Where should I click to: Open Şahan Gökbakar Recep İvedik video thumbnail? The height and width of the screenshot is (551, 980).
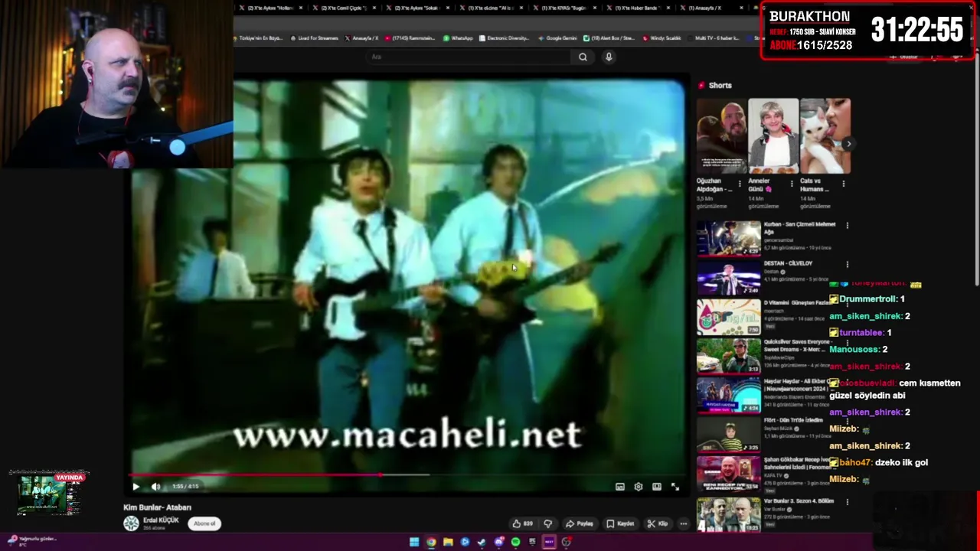(x=729, y=473)
